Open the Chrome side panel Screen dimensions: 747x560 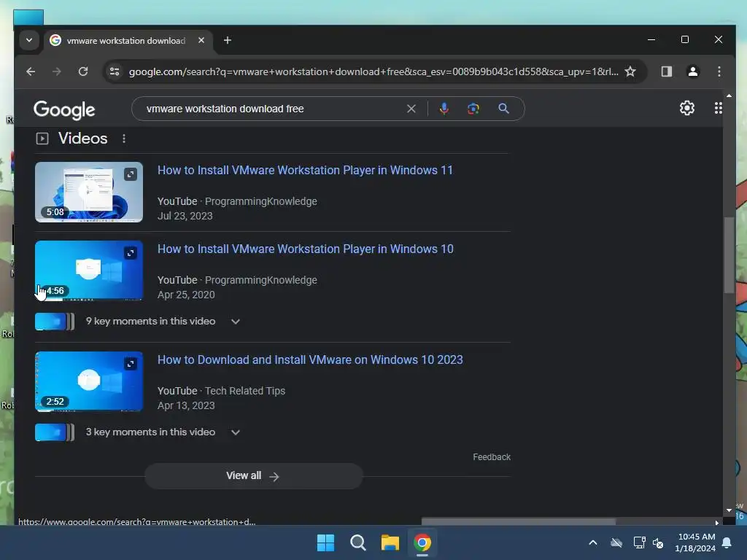point(666,71)
